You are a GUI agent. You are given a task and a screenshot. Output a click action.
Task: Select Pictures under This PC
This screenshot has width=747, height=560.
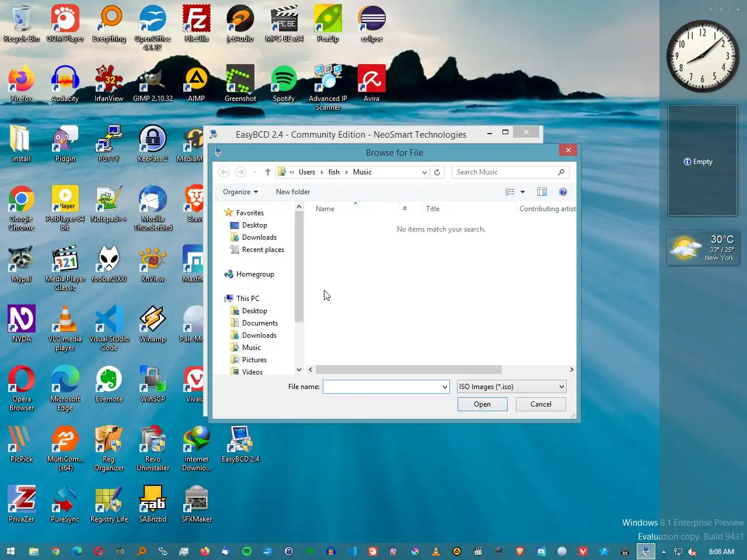pyautogui.click(x=254, y=360)
